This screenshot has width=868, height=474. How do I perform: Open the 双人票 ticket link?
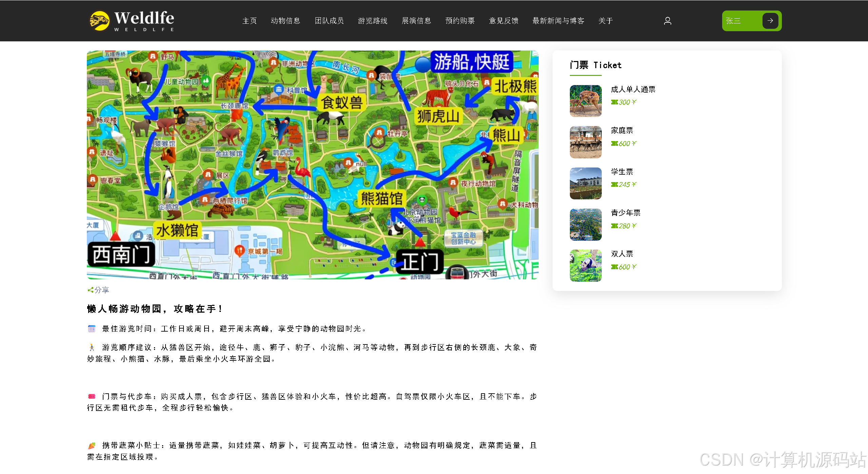pos(622,254)
